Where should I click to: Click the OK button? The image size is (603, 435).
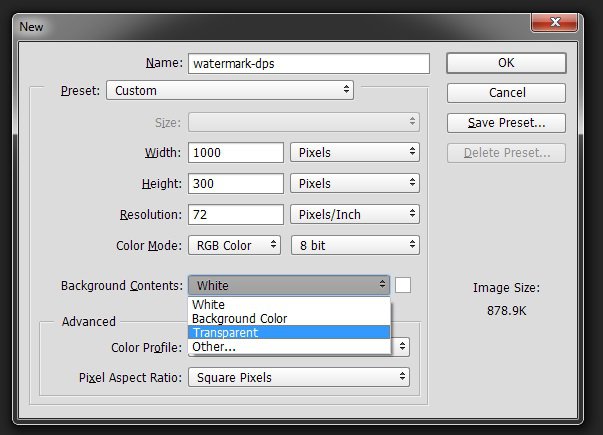coord(505,63)
